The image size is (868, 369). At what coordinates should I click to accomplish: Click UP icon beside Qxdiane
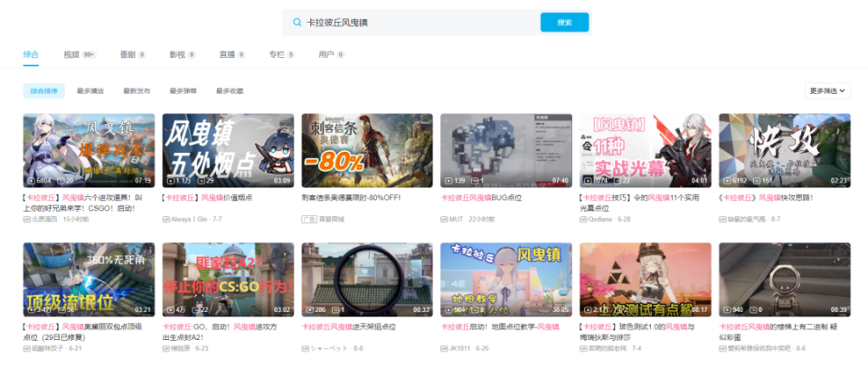coord(583,220)
